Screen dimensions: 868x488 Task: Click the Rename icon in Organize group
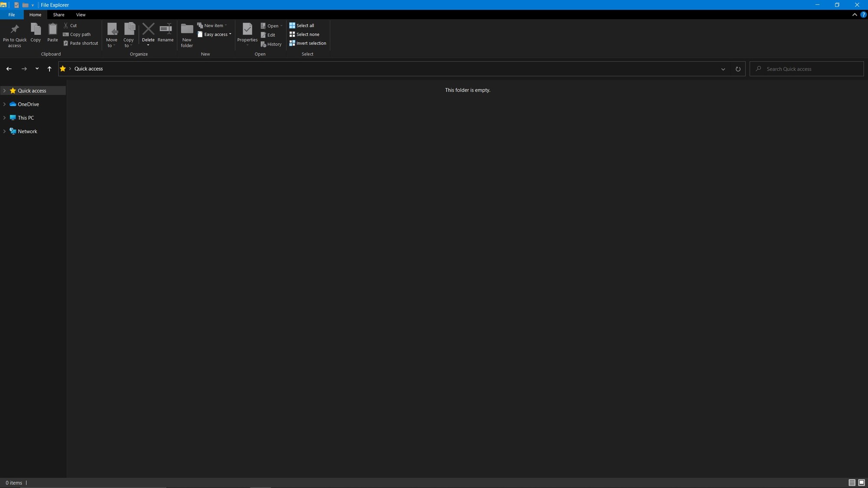165,29
